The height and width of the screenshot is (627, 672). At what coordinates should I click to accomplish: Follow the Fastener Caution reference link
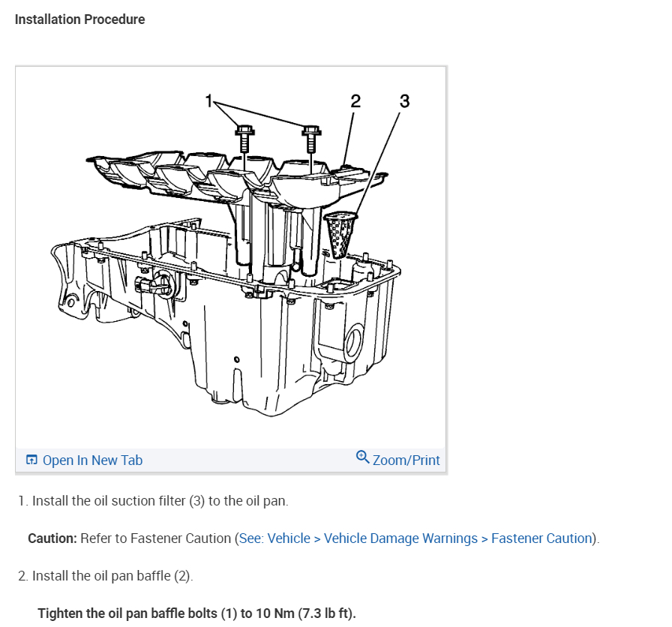[x=415, y=538]
